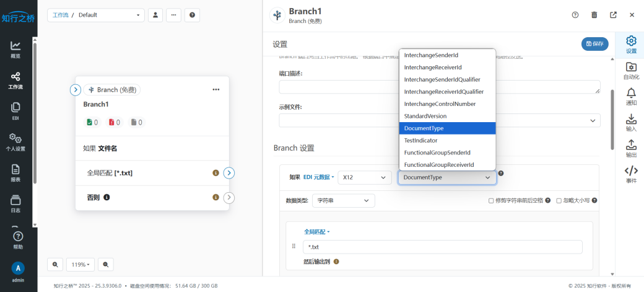Open the 通知 notifications panel
Screen dimensions: 644x292
pos(631,96)
